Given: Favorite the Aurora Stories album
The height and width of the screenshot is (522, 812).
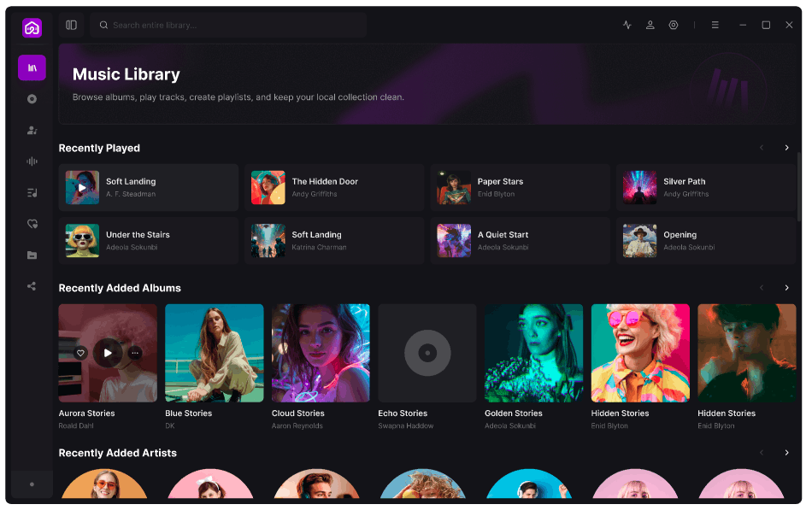Looking at the screenshot, I should point(81,353).
